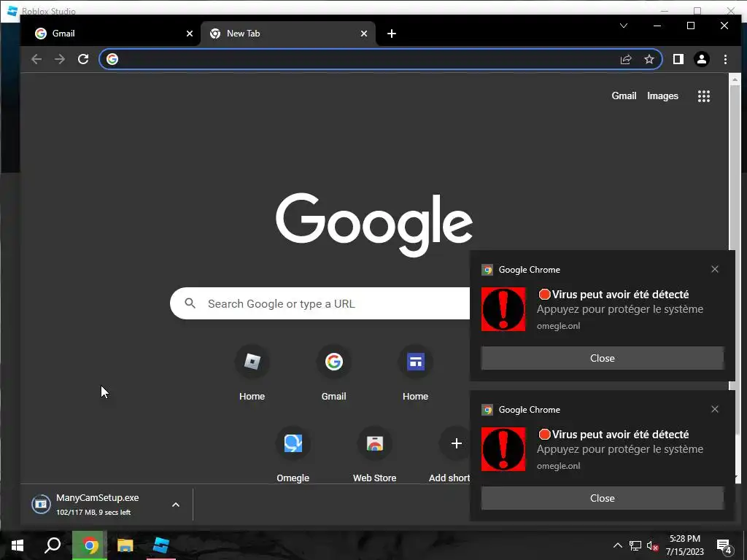Switch to Roblox Studio on taskbar
This screenshot has height=560, width=747.
tap(161, 545)
